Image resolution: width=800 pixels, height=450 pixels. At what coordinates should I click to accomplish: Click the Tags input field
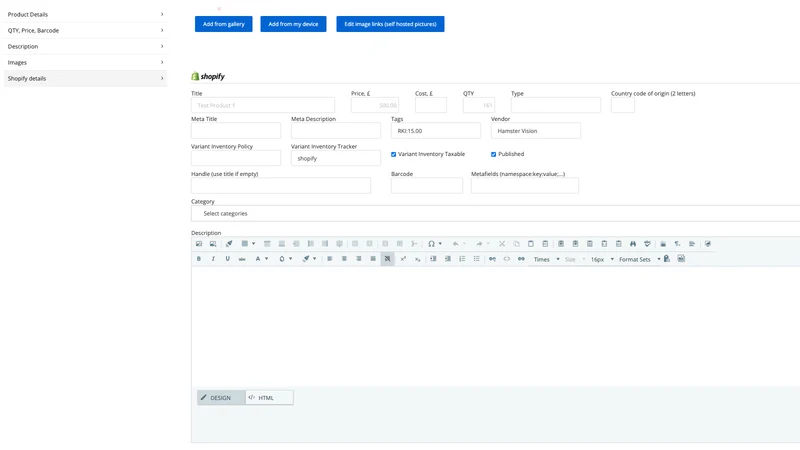436,131
